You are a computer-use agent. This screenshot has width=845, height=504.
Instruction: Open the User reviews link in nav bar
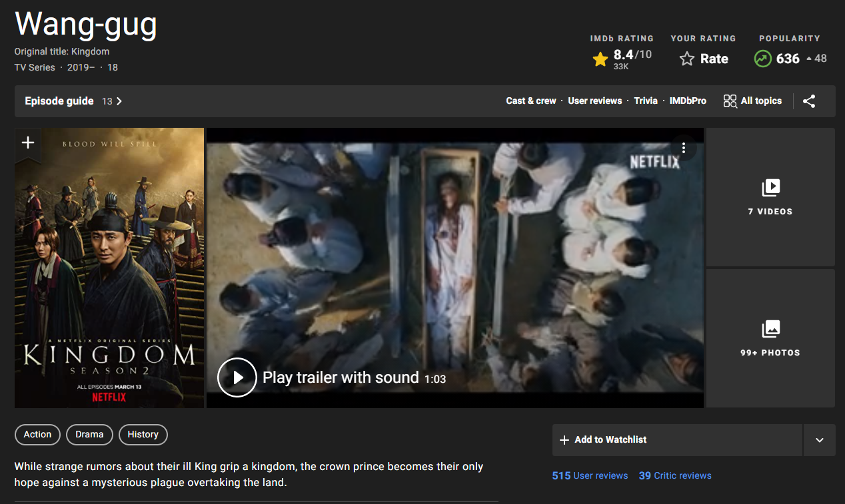(595, 101)
